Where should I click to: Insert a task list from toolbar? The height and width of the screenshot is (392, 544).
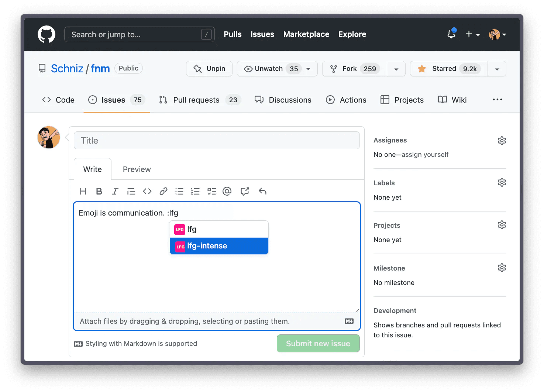[211, 191]
